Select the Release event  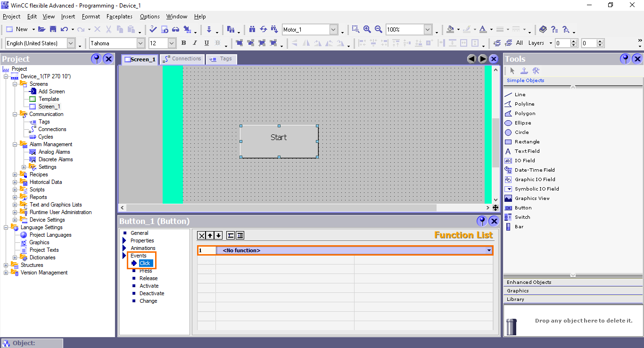coord(149,278)
